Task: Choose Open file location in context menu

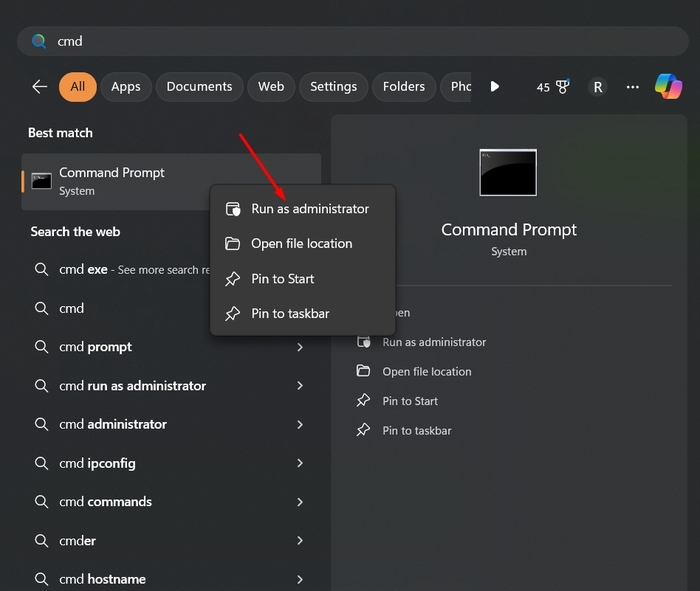Action: pyautogui.click(x=303, y=244)
